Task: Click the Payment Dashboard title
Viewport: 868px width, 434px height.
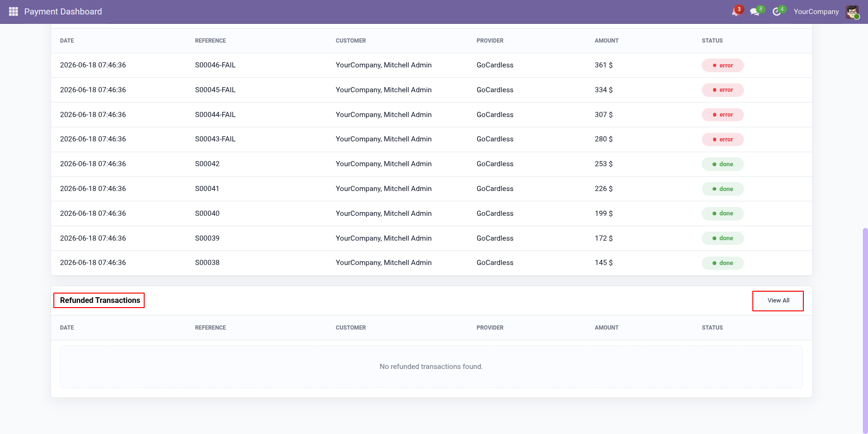Action: [x=63, y=12]
